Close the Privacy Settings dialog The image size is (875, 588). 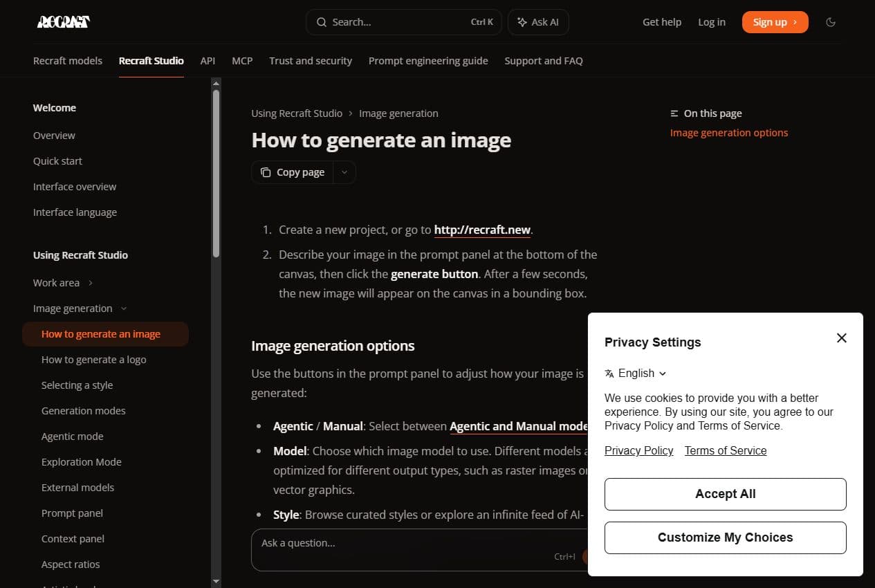pos(841,338)
